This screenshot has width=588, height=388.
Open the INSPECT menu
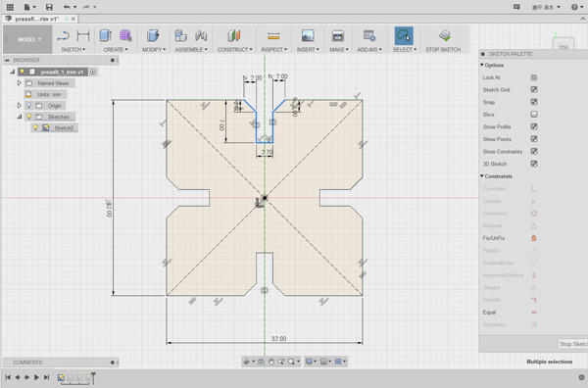coord(274,50)
